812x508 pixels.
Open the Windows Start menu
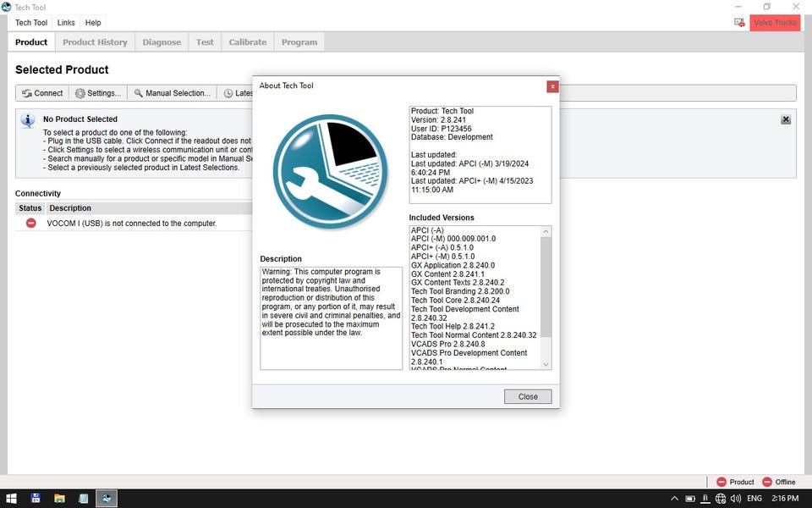[x=11, y=499]
